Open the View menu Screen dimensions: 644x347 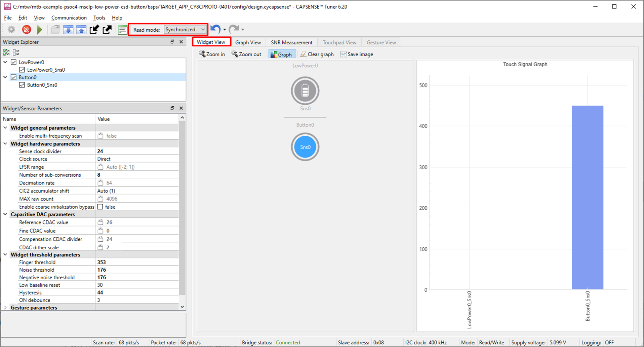(39, 18)
